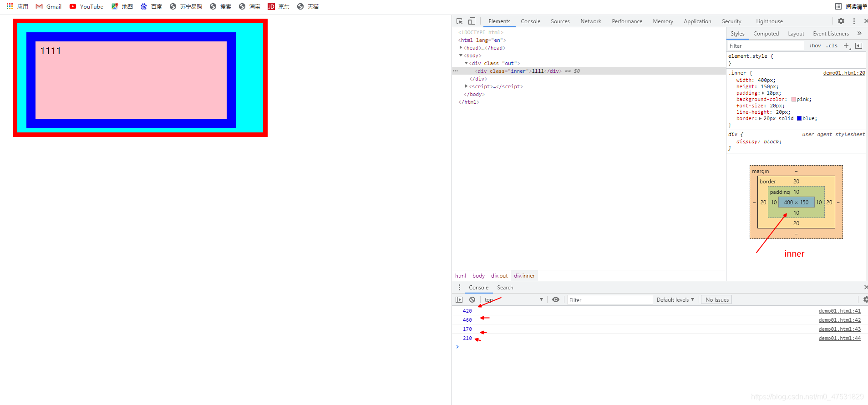Image resolution: width=868 pixels, height=405 pixels.
Task: Open the 天猫 bookmark
Action: click(308, 6)
